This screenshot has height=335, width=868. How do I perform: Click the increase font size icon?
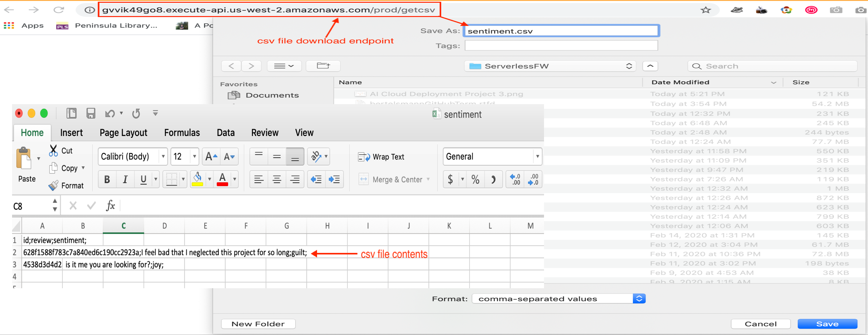click(211, 157)
